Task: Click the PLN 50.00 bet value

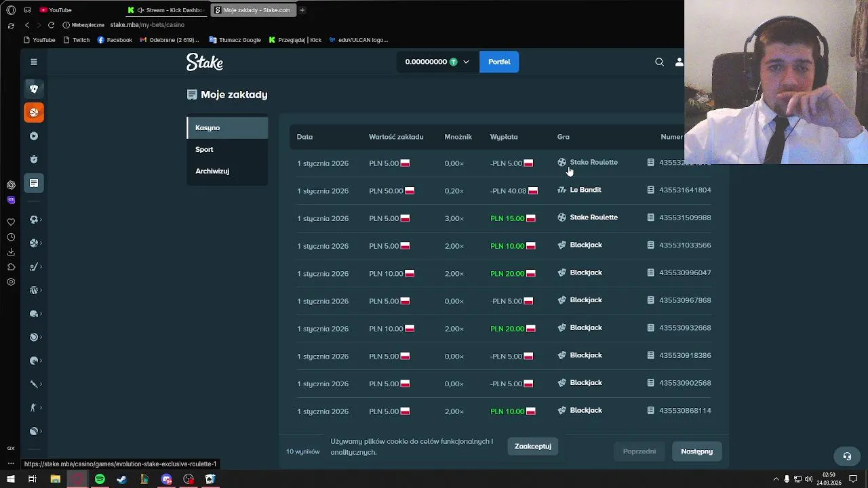Action: pyautogui.click(x=386, y=191)
